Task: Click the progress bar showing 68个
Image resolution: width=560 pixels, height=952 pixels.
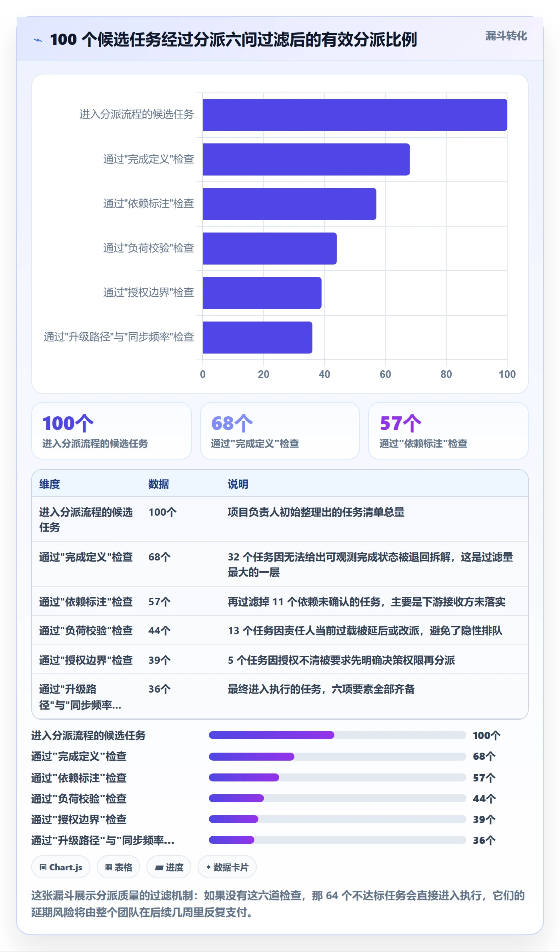Action: 338,757
